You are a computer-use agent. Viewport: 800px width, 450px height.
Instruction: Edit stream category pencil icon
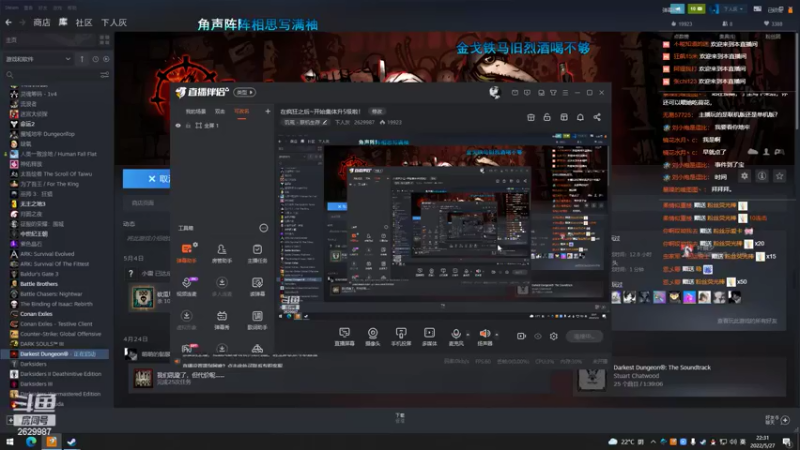[x=324, y=122]
